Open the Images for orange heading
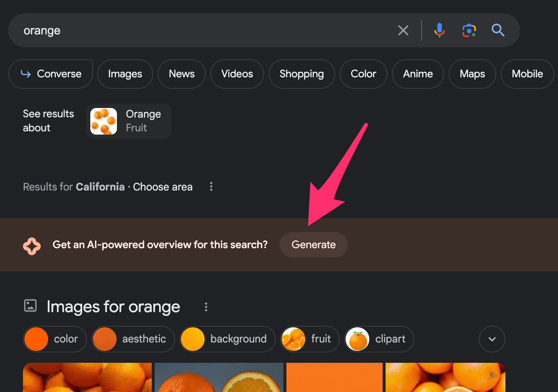The width and height of the screenshot is (558, 392). point(113,307)
